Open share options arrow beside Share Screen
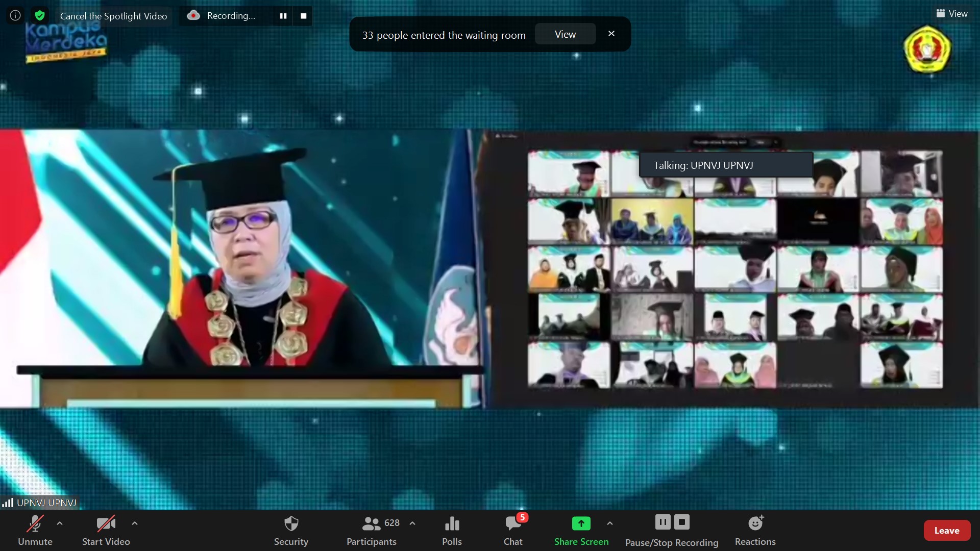Viewport: 980px width, 551px height. (x=610, y=523)
